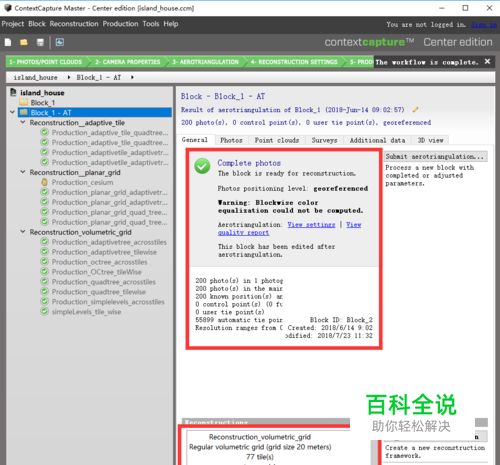Select Reconstruction_adaptive_tile in the tree

click(x=77, y=123)
